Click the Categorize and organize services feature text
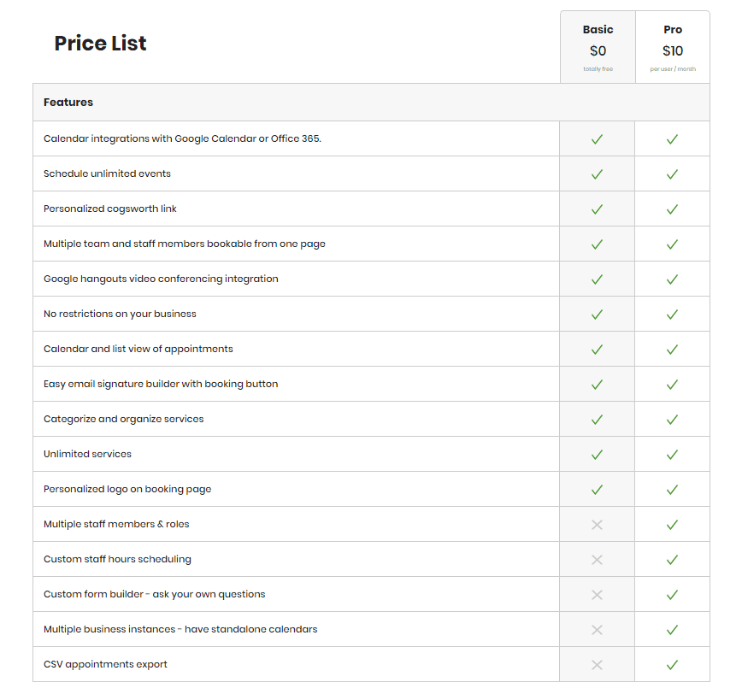Viewport: 742px width, 700px height. click(123, 419)
